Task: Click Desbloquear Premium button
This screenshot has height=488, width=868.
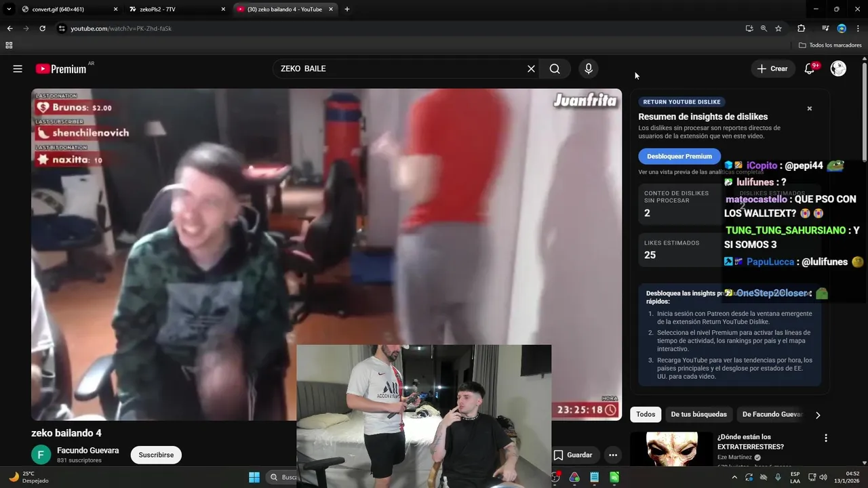Action: 679,156
